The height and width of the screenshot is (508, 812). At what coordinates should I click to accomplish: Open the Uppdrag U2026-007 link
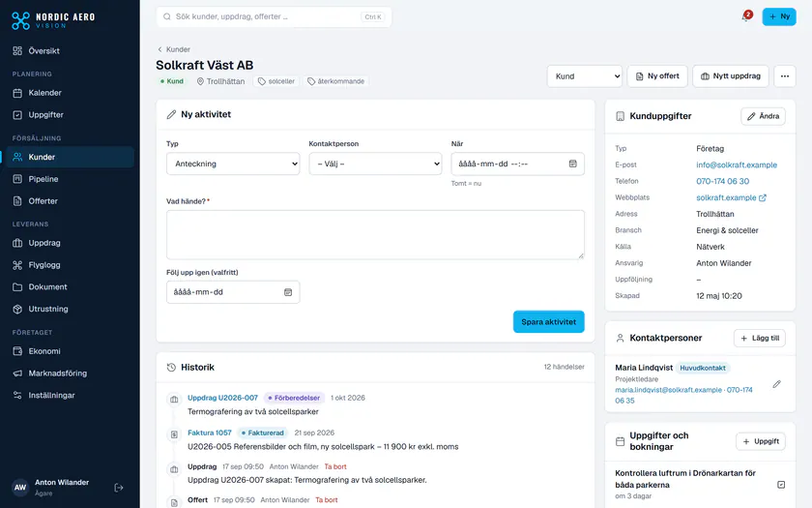(222, 398)
